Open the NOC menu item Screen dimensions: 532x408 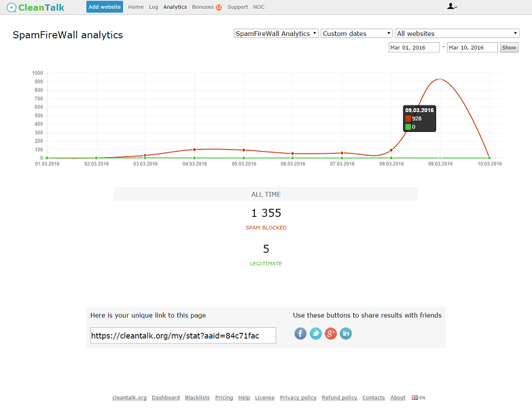(259, 7)
